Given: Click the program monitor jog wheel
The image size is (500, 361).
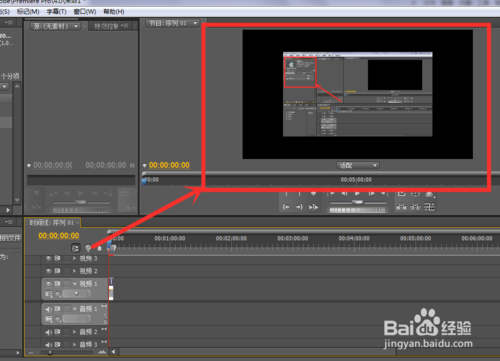Looking at the screenshot, I should click(358, 210).
